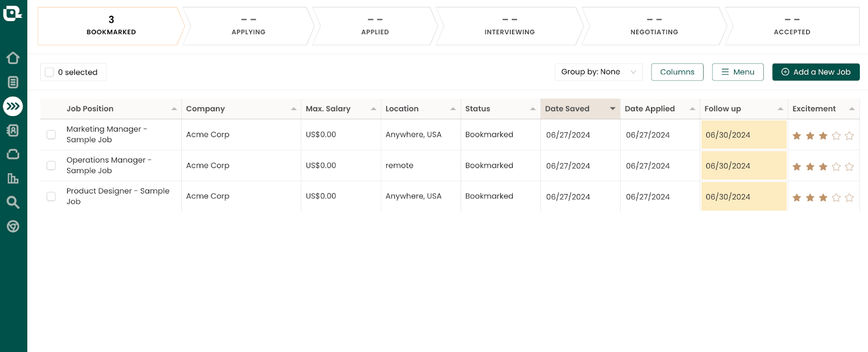Screen dimensions: 868x352
Task: Click the 'remote' location cell
Action: pyautogui.click(x=421, y=165)
